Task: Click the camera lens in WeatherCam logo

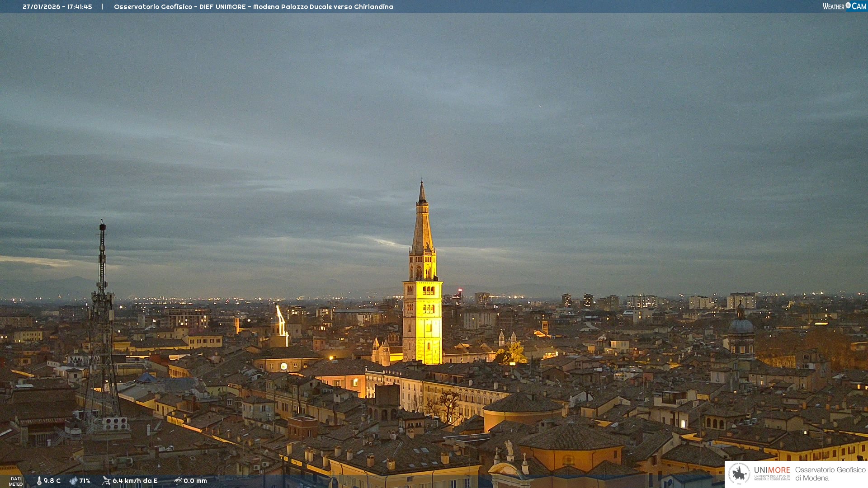Action: (x=848, y=5)
